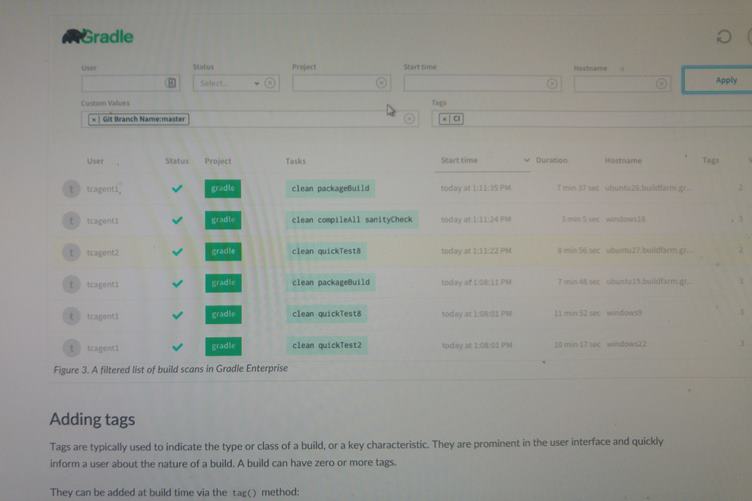This screenshot has height=501, width=752.
Task: Click the start time today at 1:11:24 PM
Action: click(x=476, y=220)
